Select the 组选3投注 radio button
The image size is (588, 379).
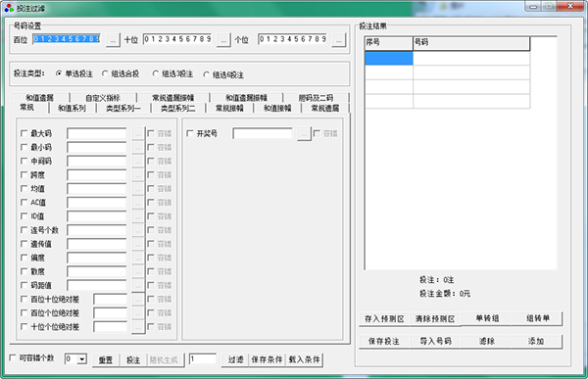[x=156, y=73]
